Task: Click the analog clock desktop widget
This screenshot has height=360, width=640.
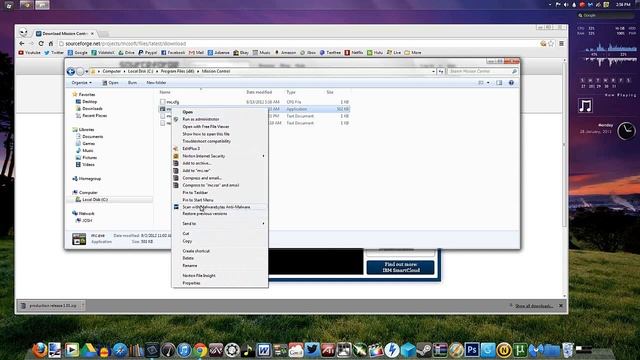Action: 626,131
